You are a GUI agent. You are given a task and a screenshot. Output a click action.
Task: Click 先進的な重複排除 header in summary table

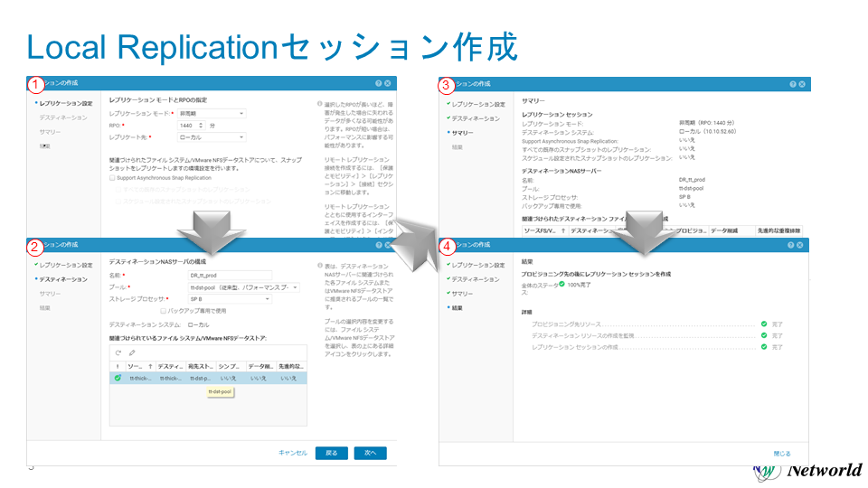pyautogui.click(x=778, y=230)
